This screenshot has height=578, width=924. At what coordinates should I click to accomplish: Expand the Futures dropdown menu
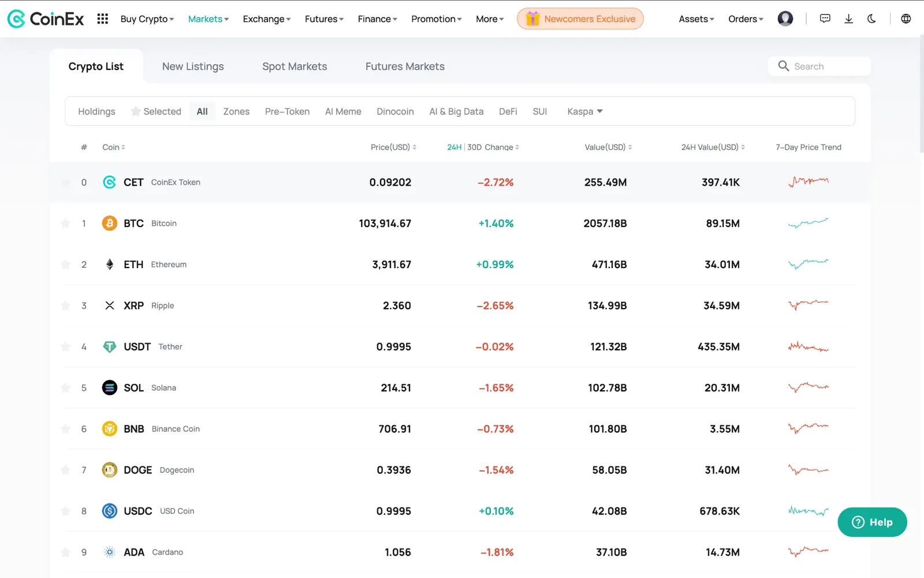pos(324,19)
